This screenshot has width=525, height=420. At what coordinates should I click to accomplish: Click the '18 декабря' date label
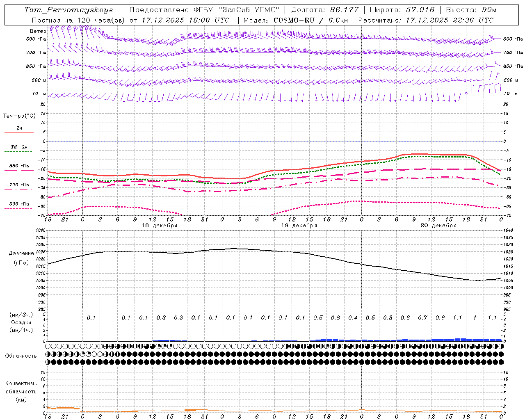tap(160, 226)
